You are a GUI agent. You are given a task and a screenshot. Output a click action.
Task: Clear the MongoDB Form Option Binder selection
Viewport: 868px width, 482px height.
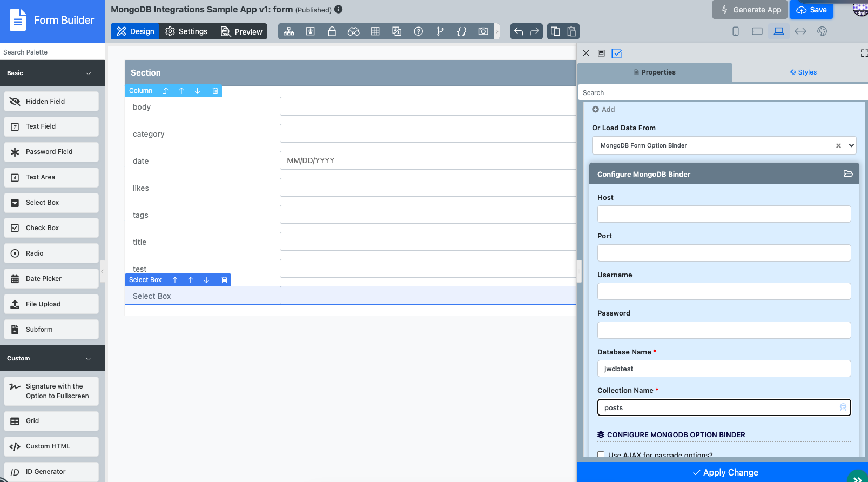pos(838,145)
